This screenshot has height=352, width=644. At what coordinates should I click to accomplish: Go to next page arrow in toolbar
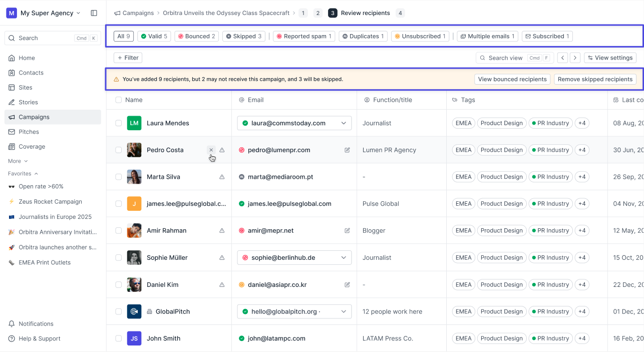click(x=575, y=58)
